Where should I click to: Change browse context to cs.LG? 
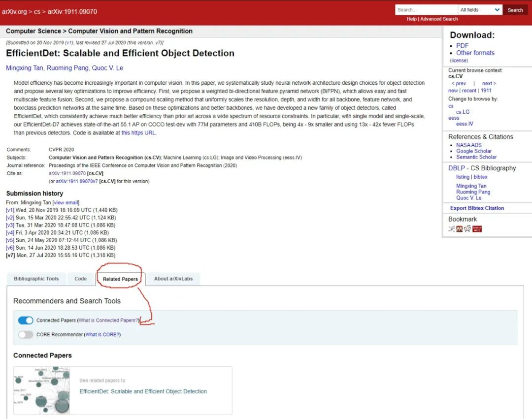pyautogui.click(x=463, y=112)
